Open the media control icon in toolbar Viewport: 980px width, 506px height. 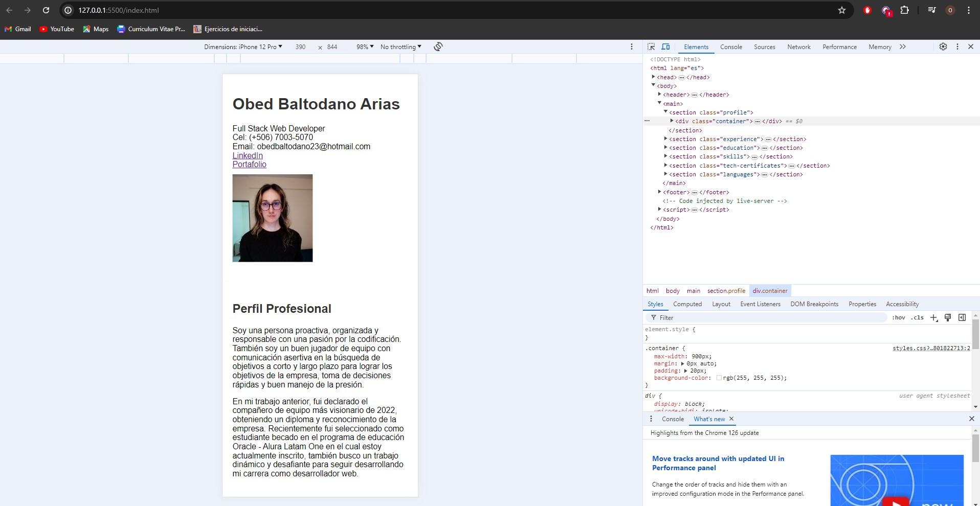coord(931,10)
